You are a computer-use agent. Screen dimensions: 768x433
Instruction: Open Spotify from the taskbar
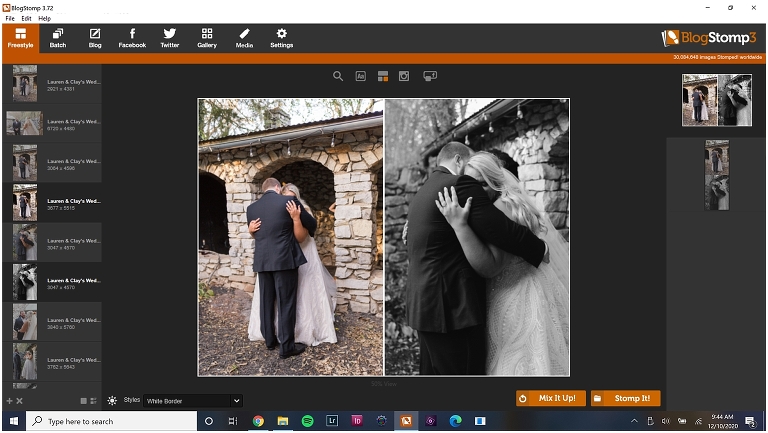[x=308, y=421]
